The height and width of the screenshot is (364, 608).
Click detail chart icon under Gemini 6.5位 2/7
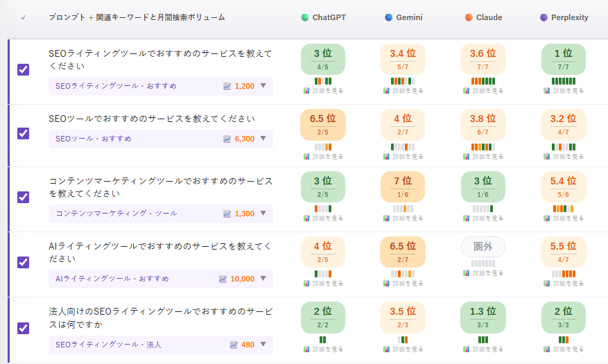click(386, 284)
